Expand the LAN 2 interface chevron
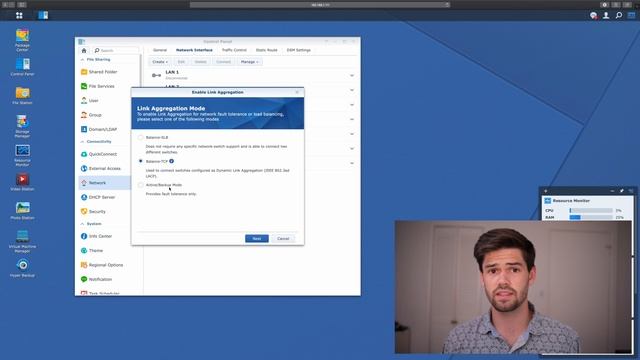Screen dimensions: 640x360 click(352, 90)
